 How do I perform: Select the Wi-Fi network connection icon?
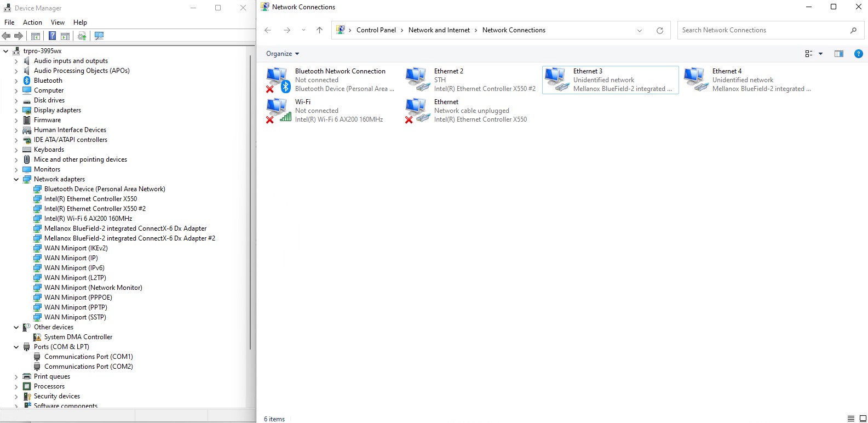[278, 110]
